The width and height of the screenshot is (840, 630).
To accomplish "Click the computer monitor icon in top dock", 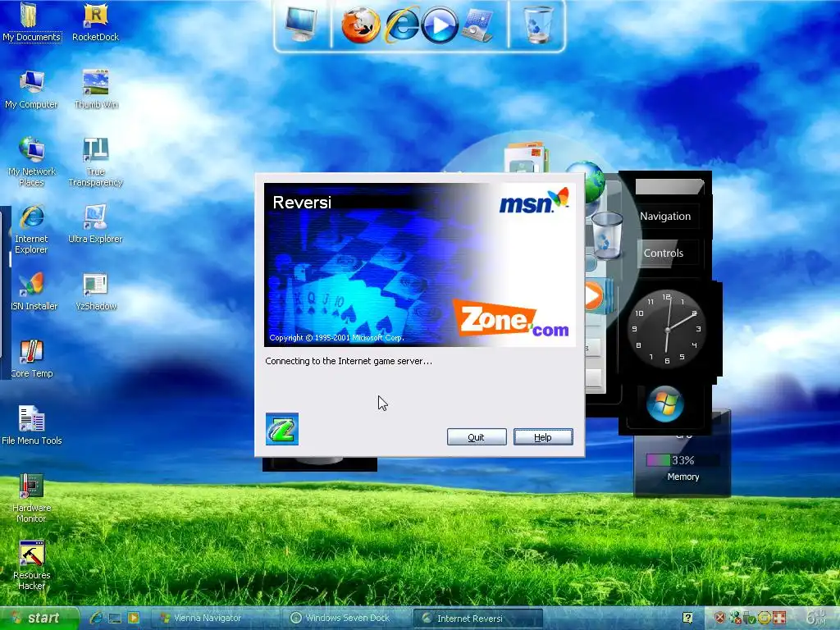I will pos(301,24).
